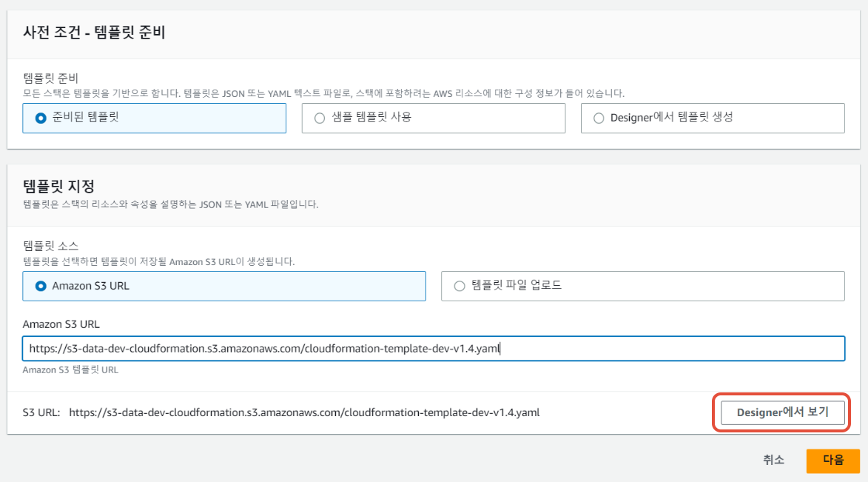Click the 모든 스택은 템플릿을 기반으로 description text
Image resolution: width=868 pixels, height=482 pixels.
[323, 93]
